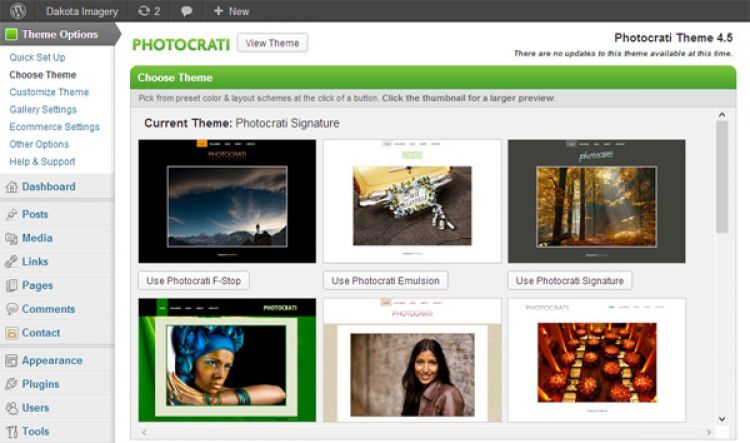Open the Users menu item

tap(35, 408)
